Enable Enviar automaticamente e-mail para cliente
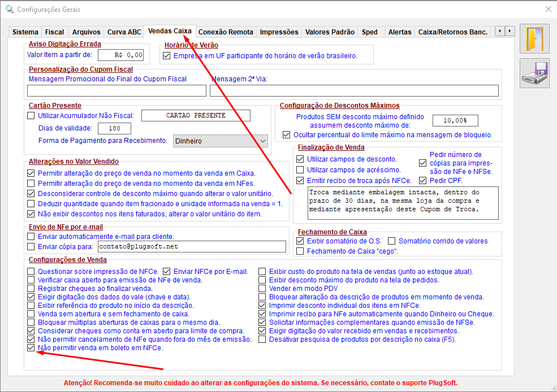Viewport: 557px width, 392px height. pyautogui.click(x=31, y=236)
